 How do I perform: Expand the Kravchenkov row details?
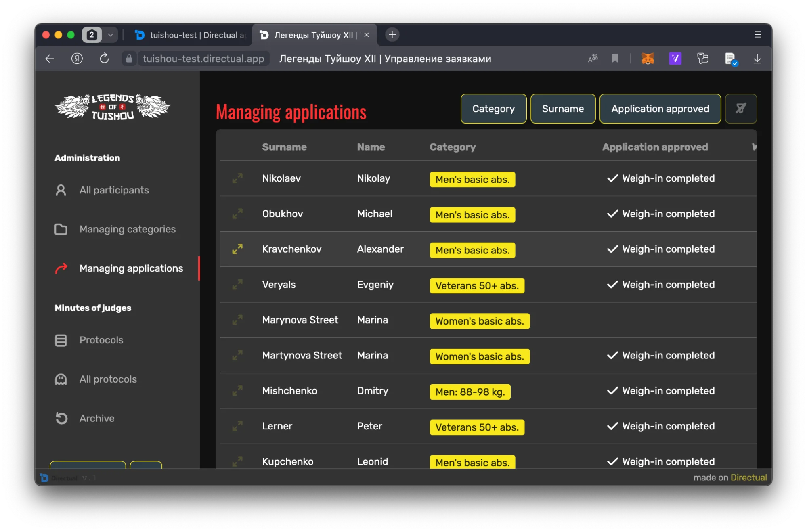tap(237, 249)
